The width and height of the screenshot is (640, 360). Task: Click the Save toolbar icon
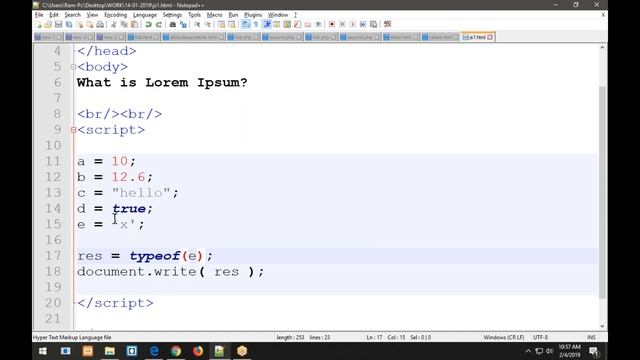[x=58, y=24]
